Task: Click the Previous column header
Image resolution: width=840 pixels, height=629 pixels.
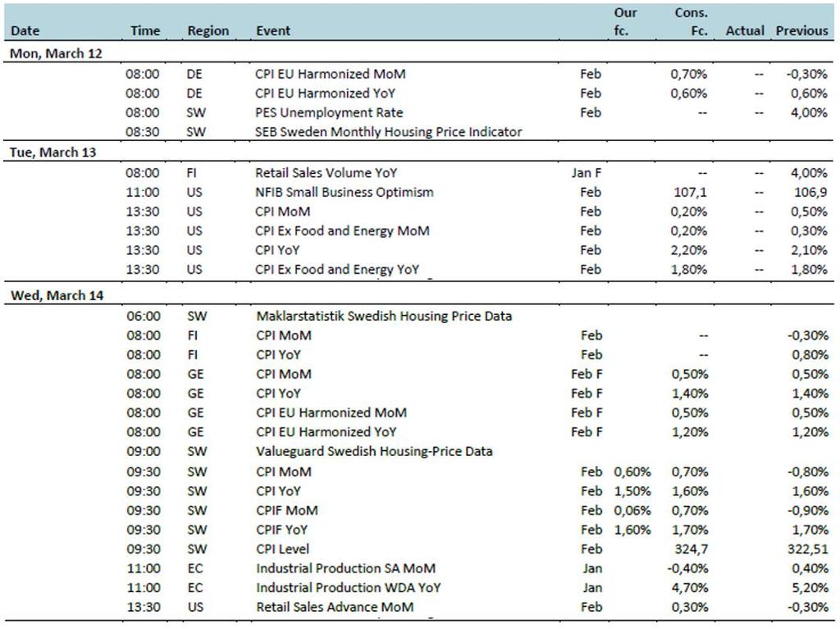Action: (x=801, y=31)
